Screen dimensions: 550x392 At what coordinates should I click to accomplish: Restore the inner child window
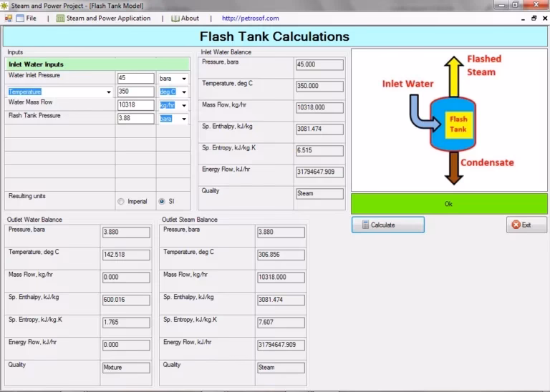coord(534,18)
